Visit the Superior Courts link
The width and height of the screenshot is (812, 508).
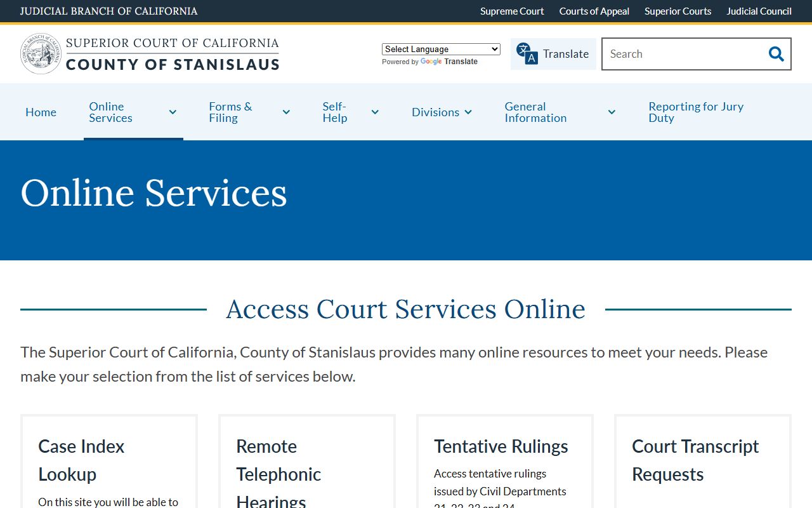pos(678,11)
